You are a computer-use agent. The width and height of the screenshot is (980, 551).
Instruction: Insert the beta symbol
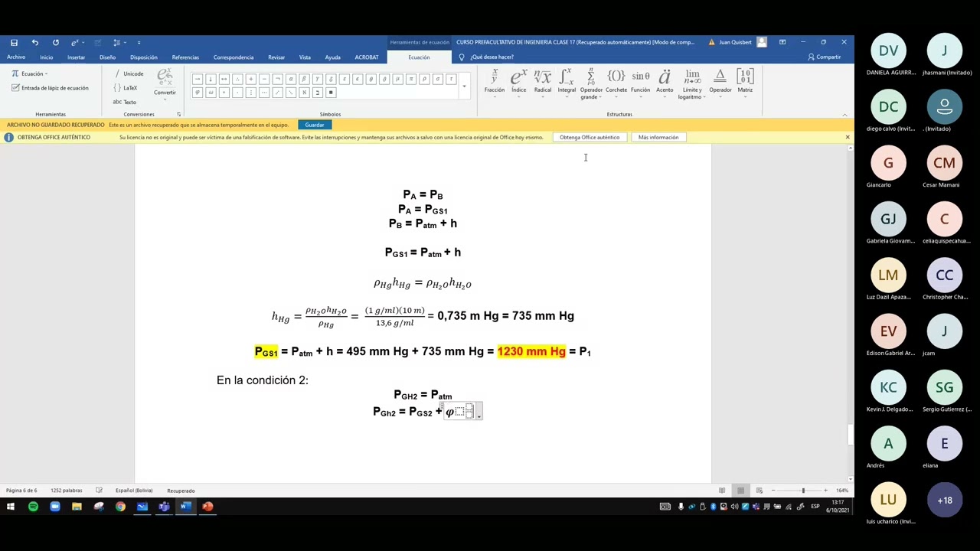304,79
